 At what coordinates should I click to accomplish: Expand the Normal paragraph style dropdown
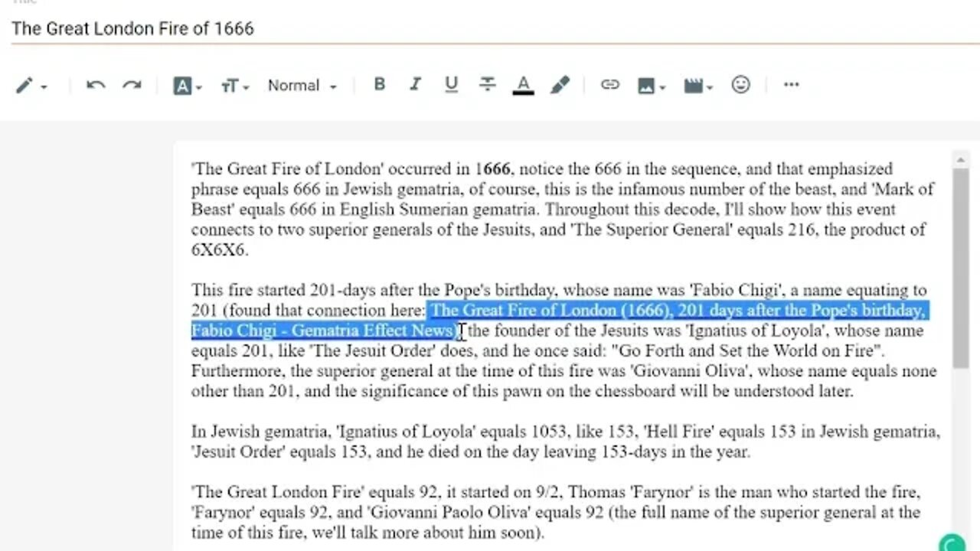tap(302, 86)
